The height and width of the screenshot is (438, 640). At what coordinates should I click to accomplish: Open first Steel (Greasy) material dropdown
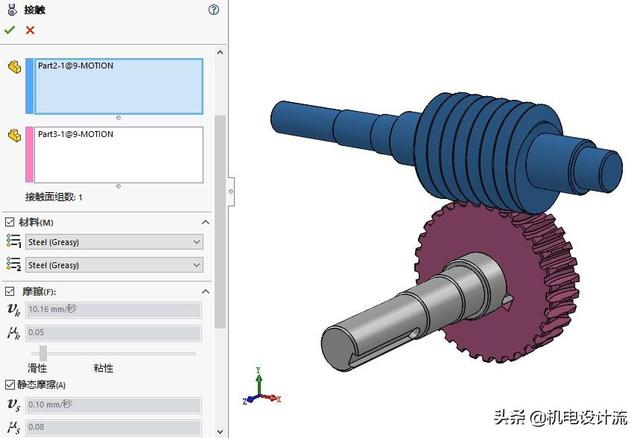[114, 242]
